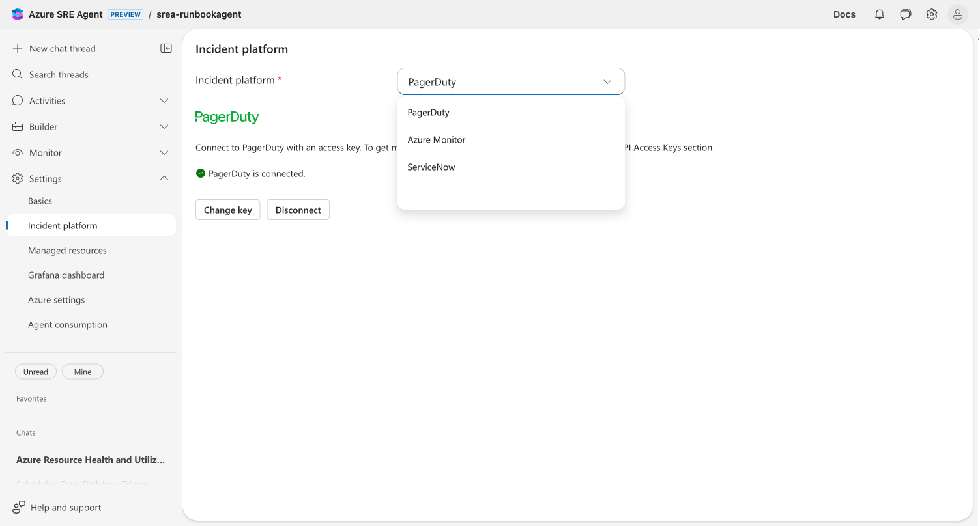
Task: Toggle the Unread filter chip
Action: 36,372
